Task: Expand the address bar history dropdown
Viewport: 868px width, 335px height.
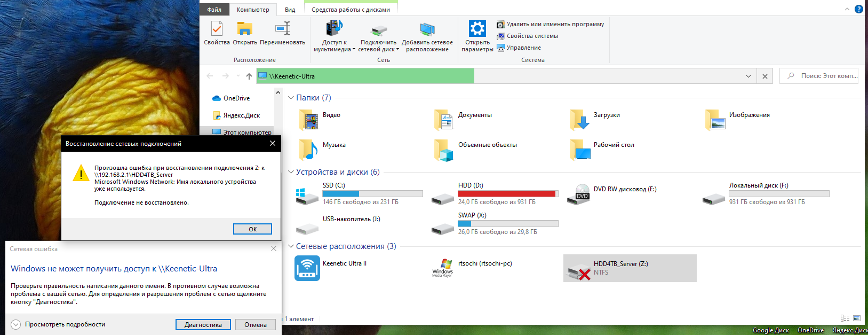Action: coord(748,76)
